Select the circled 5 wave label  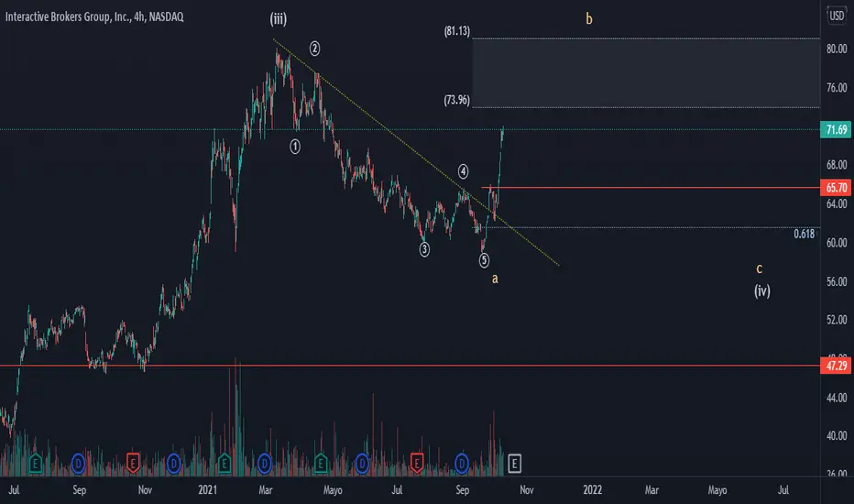pos(484,260)
